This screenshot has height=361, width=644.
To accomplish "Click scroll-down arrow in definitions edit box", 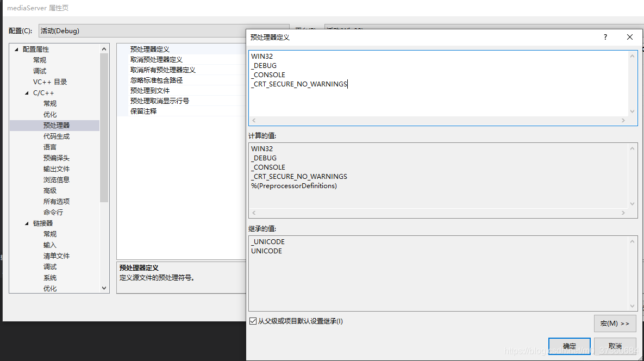I will (x=633, y=111).
